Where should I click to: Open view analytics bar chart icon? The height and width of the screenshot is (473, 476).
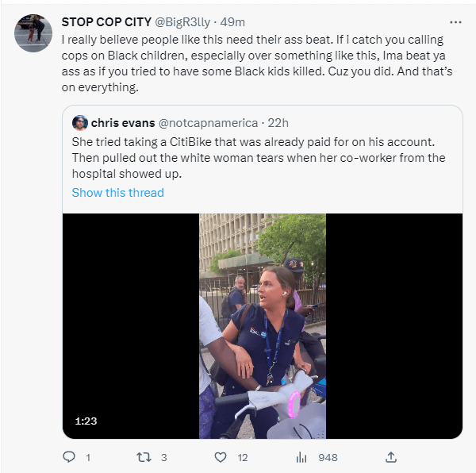coord(301,457)
